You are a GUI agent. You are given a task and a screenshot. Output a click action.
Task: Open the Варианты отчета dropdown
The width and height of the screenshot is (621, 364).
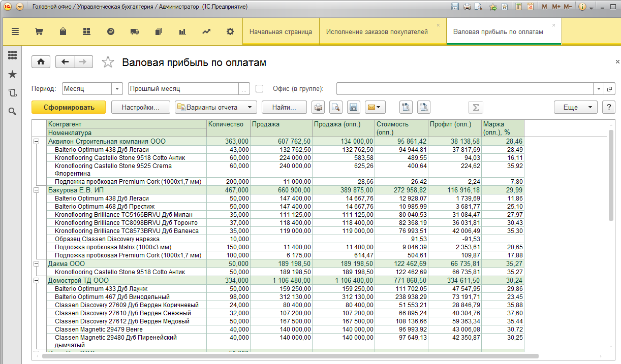click(x=215, y=107)
